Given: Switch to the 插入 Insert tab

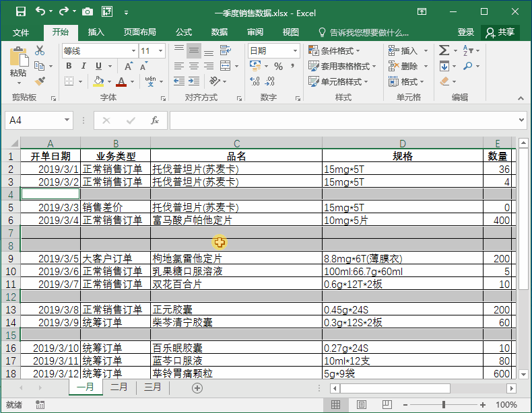Looking at the screenshot, I should point(96,32).
